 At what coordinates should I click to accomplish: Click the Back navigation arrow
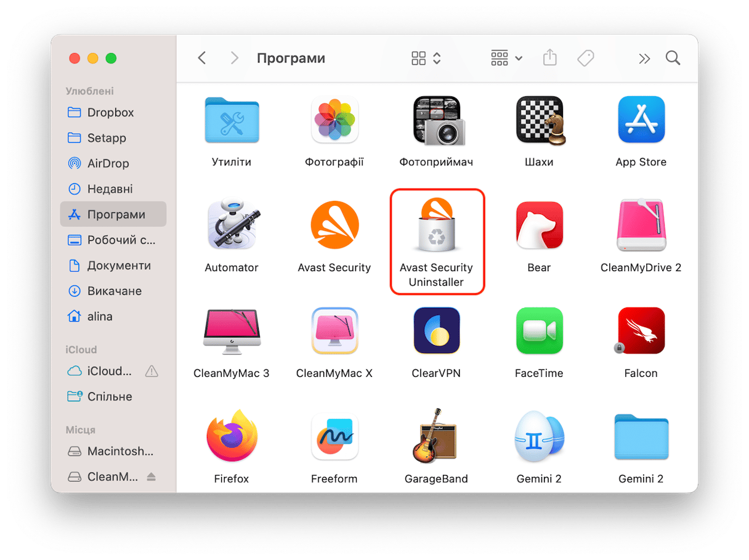201,59
